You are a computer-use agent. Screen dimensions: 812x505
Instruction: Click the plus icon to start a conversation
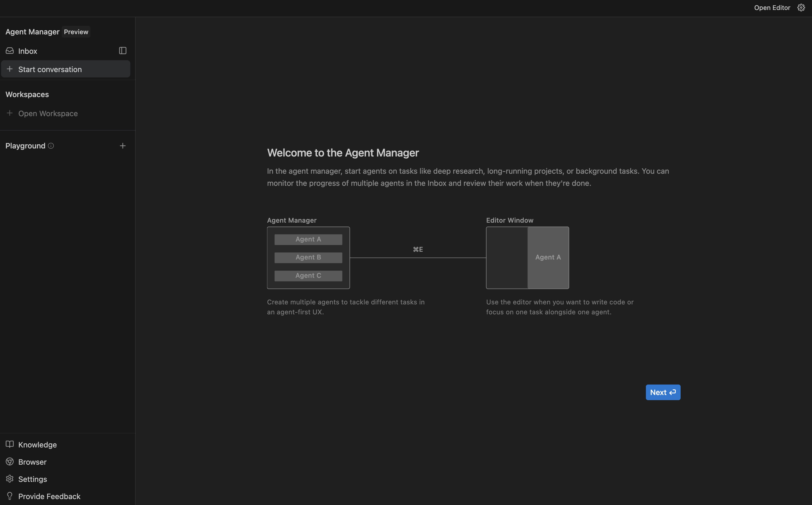tap(10, 69)
